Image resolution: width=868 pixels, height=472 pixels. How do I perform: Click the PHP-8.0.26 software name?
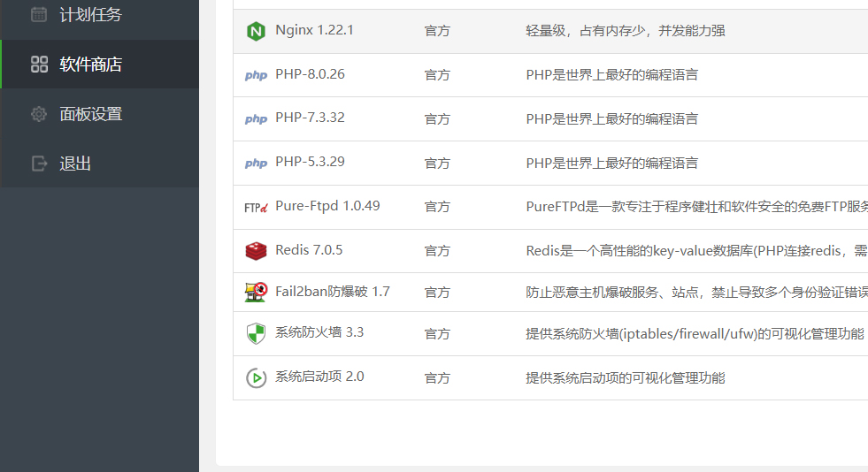(x=310, y=74)
